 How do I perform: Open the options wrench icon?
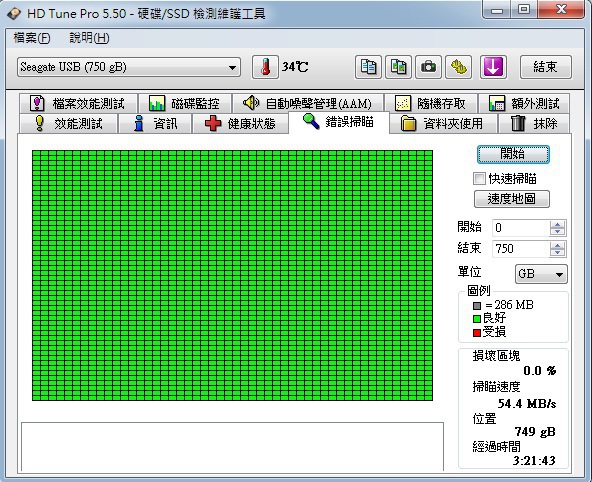pos(458,67)
